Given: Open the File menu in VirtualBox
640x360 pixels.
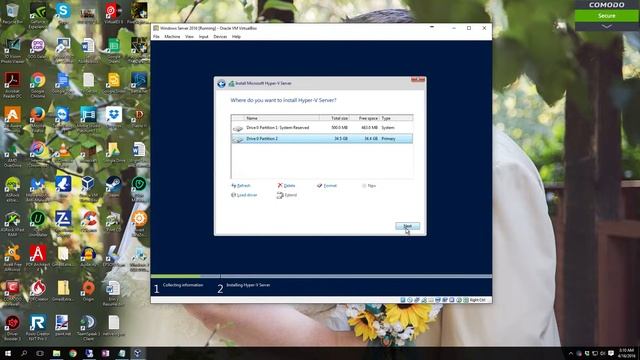Looking at the screenshot, I should coord(156,37).
